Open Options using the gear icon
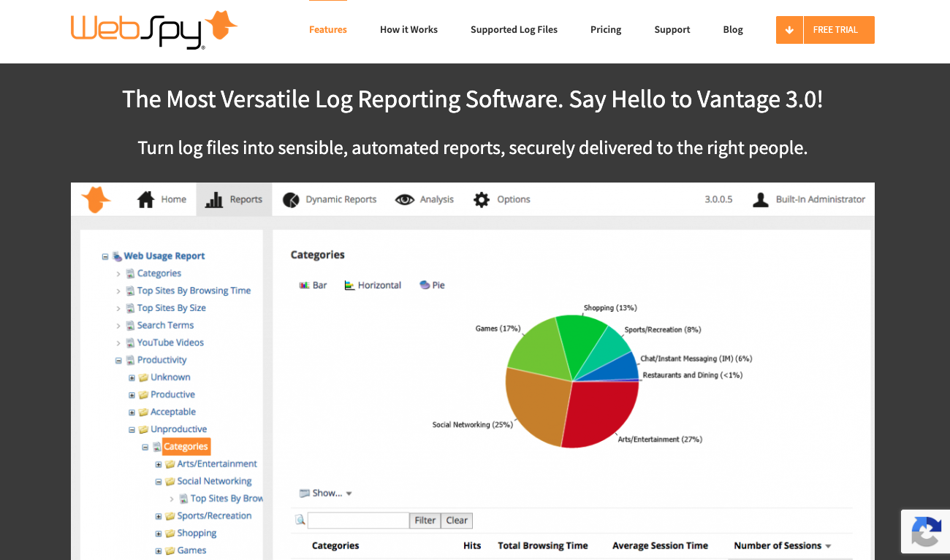950x560 pixels. point(482,199)
